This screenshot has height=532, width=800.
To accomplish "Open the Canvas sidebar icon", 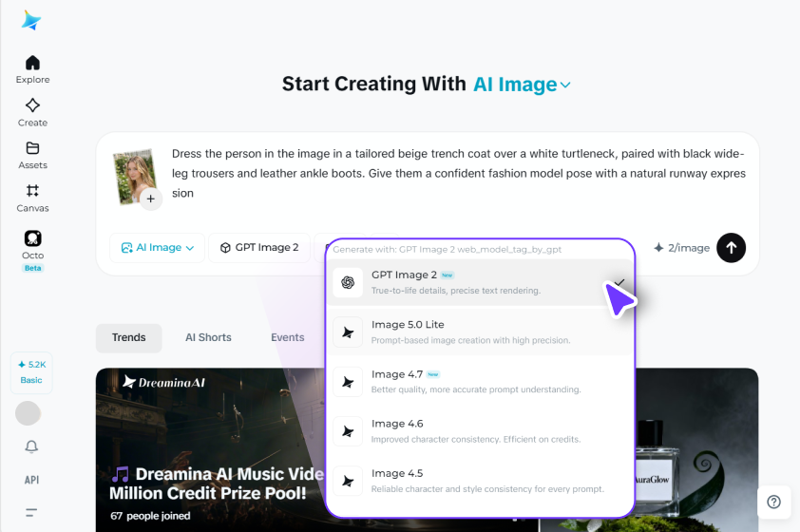I will click(x=32, y=191).
